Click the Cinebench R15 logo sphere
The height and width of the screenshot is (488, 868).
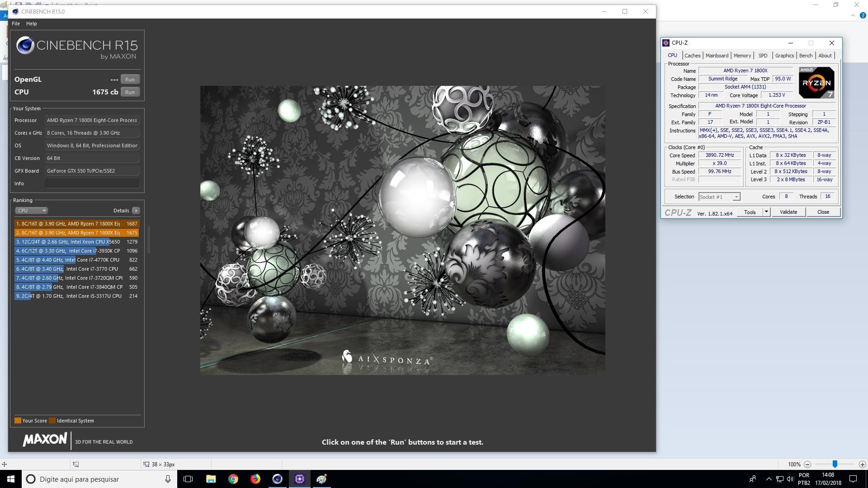tap(25, 45)
